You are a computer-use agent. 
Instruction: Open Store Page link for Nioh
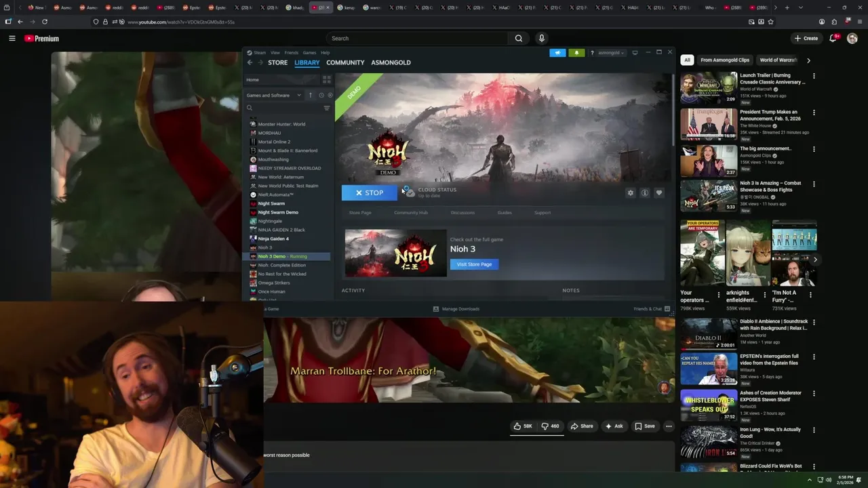point(360,213)
